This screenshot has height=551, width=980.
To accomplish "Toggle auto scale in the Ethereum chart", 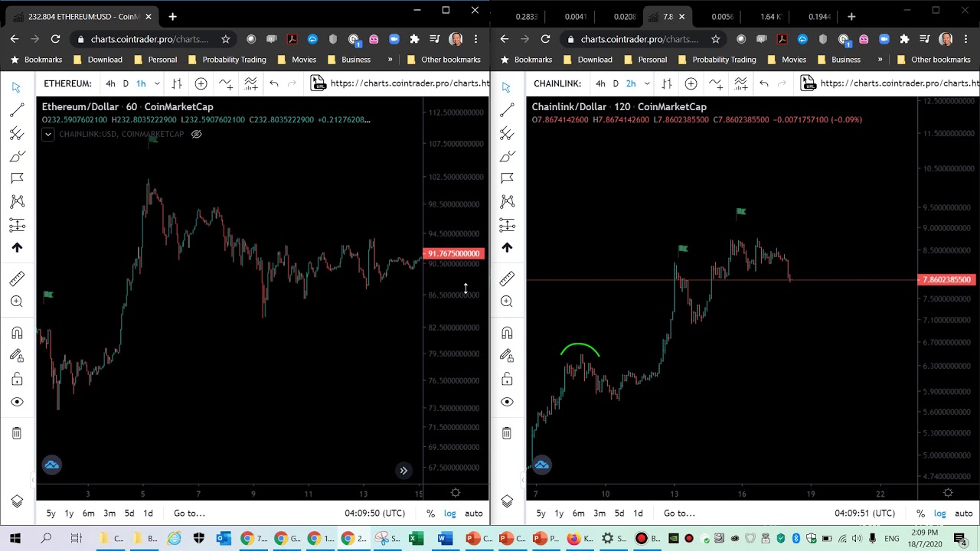I will click(473, 514).
